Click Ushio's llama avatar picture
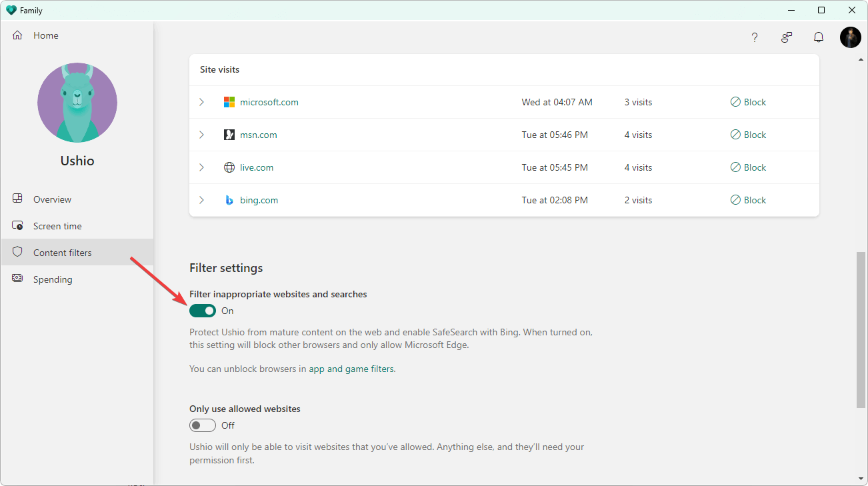868x486 pixels. [x=77, y=103]
